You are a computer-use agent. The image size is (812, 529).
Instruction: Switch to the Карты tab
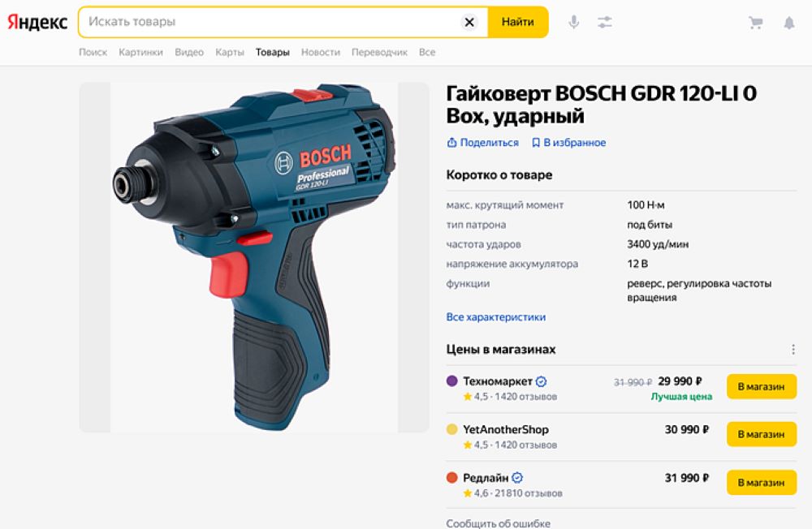pos(230,52)
